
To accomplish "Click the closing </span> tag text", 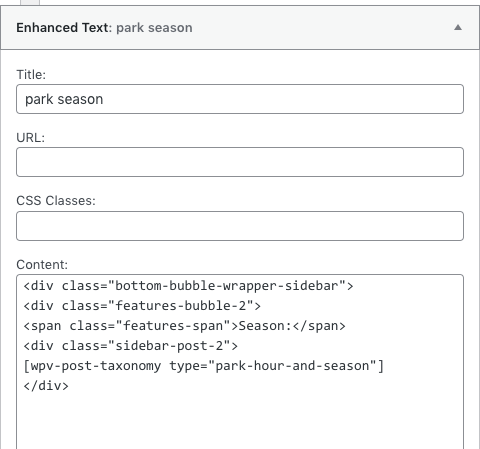I will pos(319,326).
